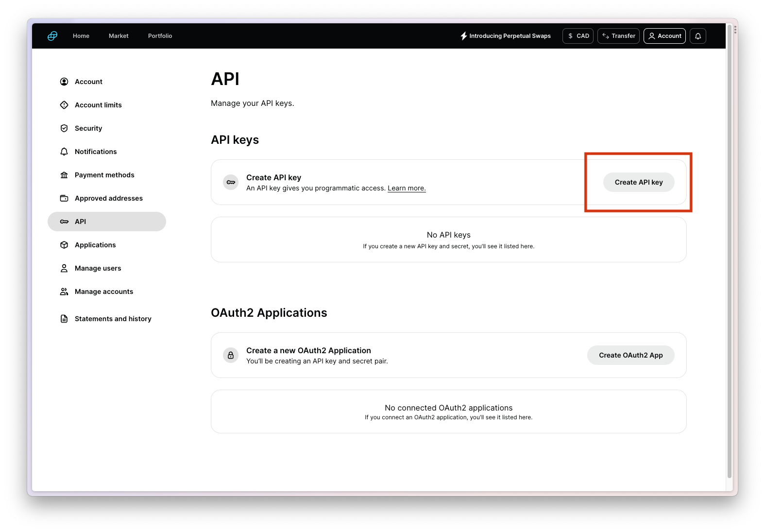The image size is (765, 532).
Task: Open Introducing Perpetual Swaps announcement
Action: pyautogui.click(x=506, y=36)
